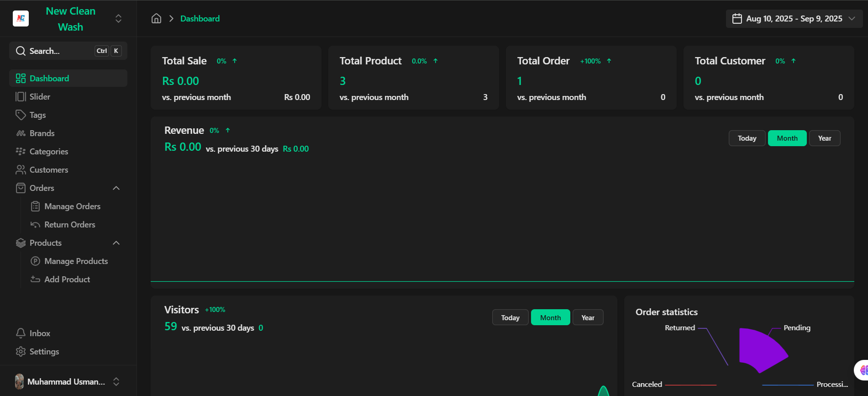
Task: Collapse the Products menu chevron
Action: (x=116, y=243)
